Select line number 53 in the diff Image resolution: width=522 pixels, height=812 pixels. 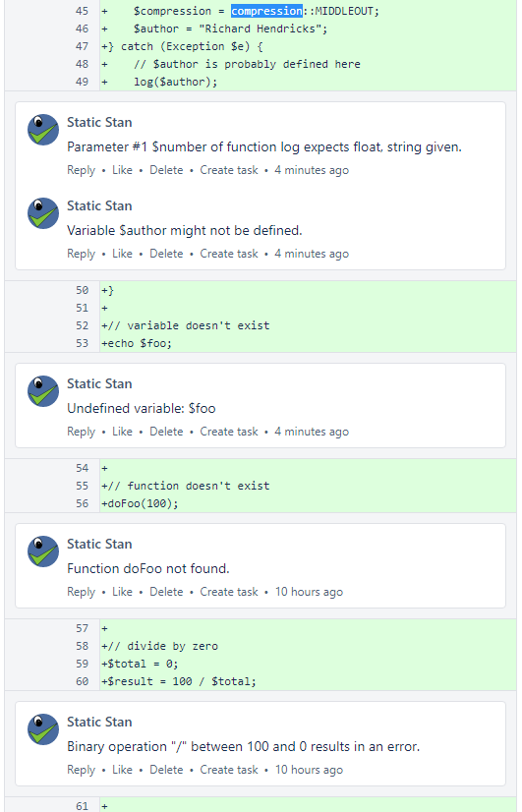pos(82,343)
